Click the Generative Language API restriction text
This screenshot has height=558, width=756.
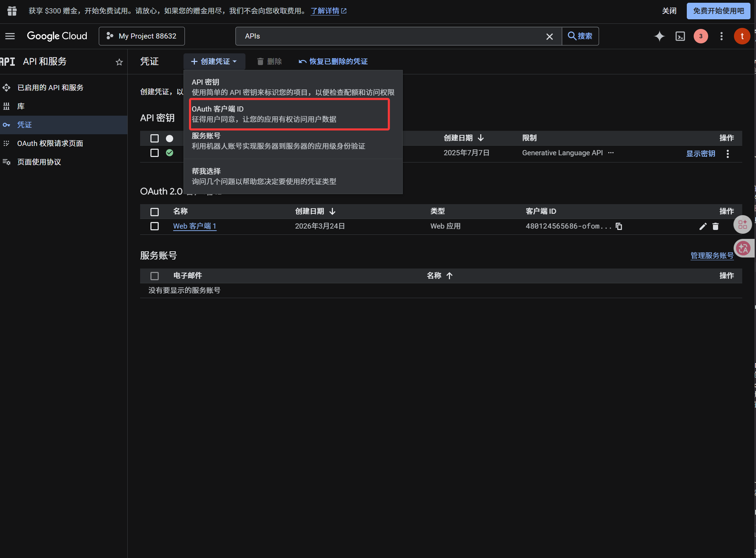[x=563, y=153]
